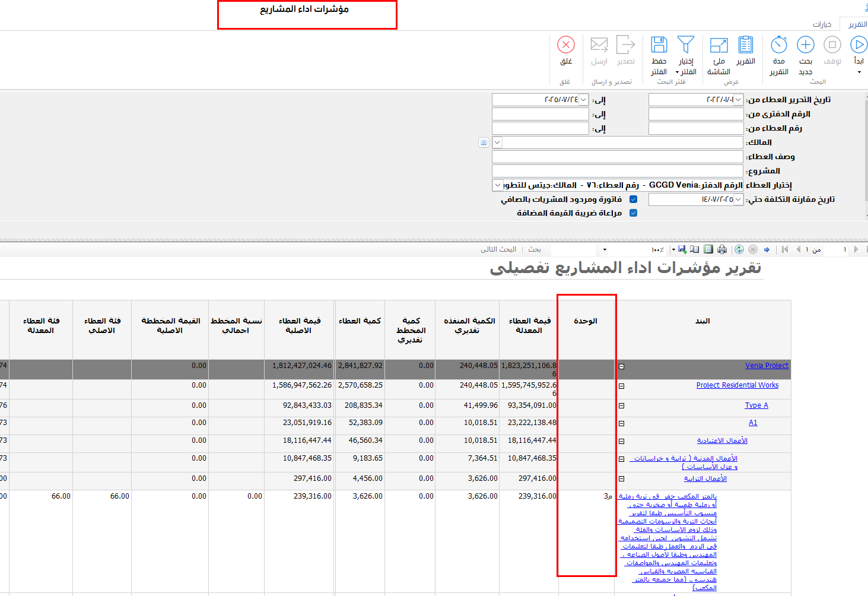Click the send (ارسل) envelope icon

(x=599, y=45)
